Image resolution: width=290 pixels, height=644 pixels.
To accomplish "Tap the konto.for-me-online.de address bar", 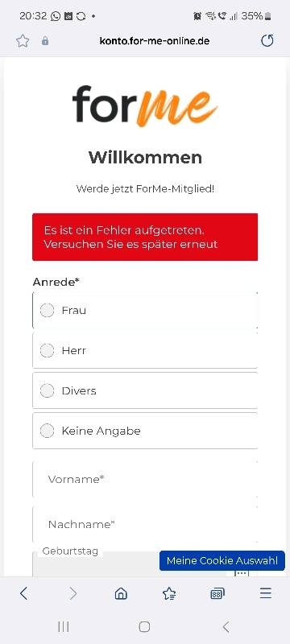I will click(155, 41).
